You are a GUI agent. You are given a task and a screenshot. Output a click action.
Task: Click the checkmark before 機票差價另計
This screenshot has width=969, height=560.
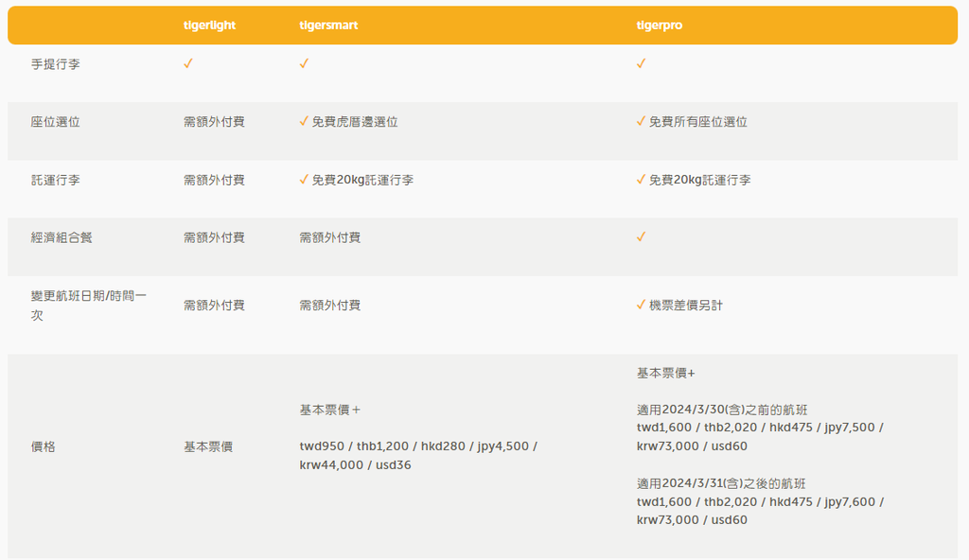(x=641, y=305)
